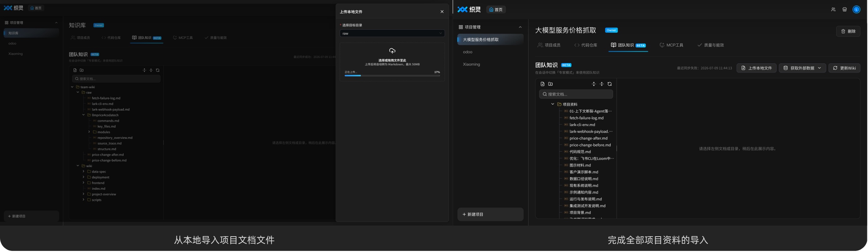
Task: Click new folder icon above 项目资料 tree
Action: (x=550, y=84)
